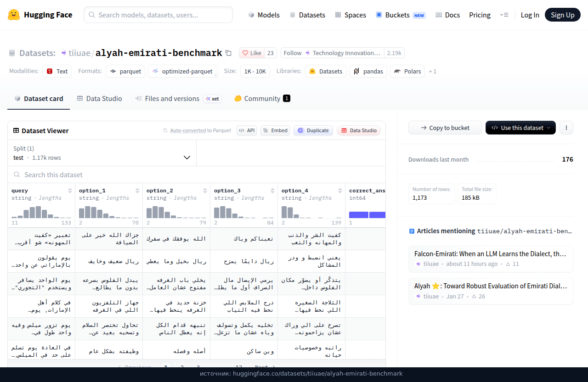The width and height of the screenshot is (588, 382).
Task: Show the additional libraries (+1)
Action: coord(433,71)
